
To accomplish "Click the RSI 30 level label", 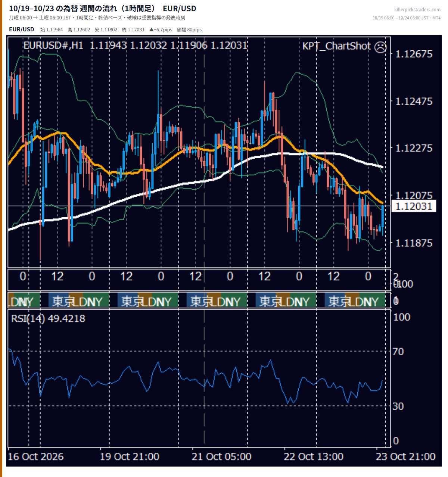I will tap(398, 406).
